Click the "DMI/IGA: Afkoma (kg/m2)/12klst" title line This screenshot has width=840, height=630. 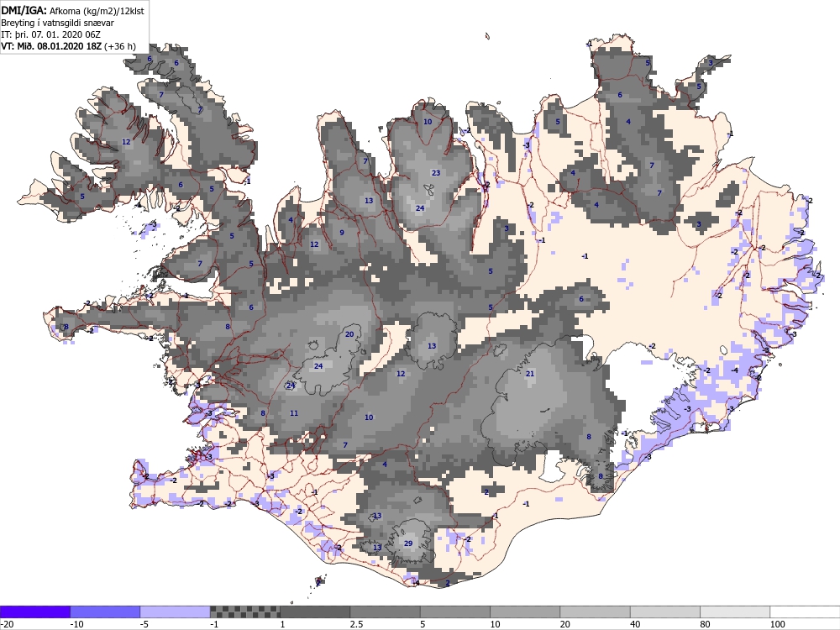pos(72,10)
